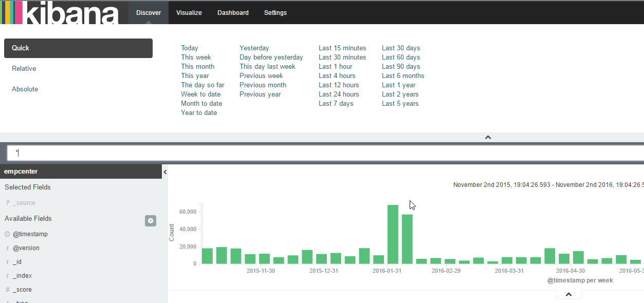Choose Last 1 year range
This screenshot has width=644, height=303.
pos(399,85)
